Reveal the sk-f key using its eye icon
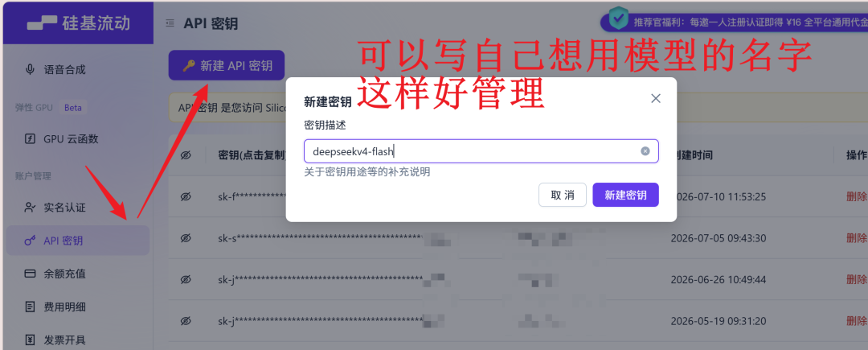The width and height of the screenshot is (868, 350). [186, 196]
